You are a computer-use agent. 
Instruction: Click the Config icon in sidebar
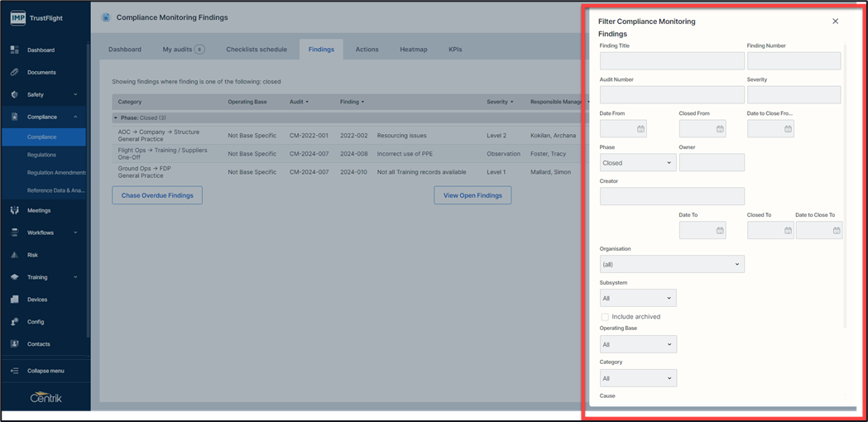coord(15,322)
